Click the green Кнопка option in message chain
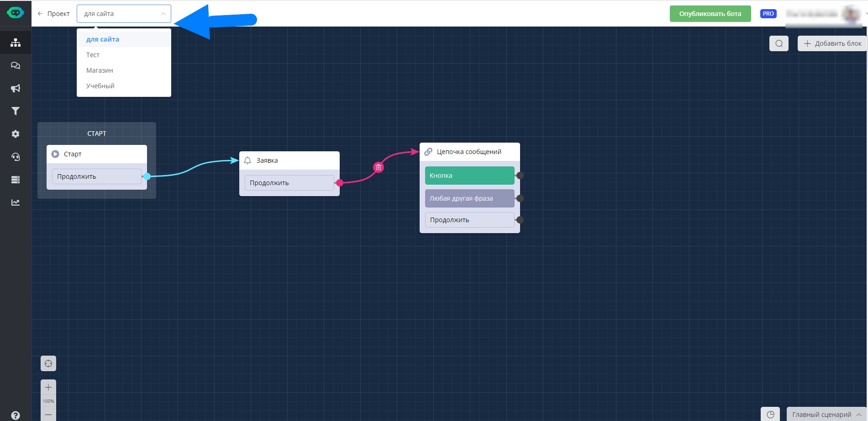 point(469,176)
